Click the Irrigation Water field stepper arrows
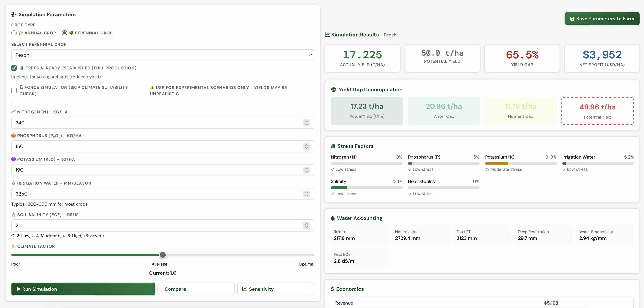The width and height of the screenshot is (644, 308). [307, 194]
